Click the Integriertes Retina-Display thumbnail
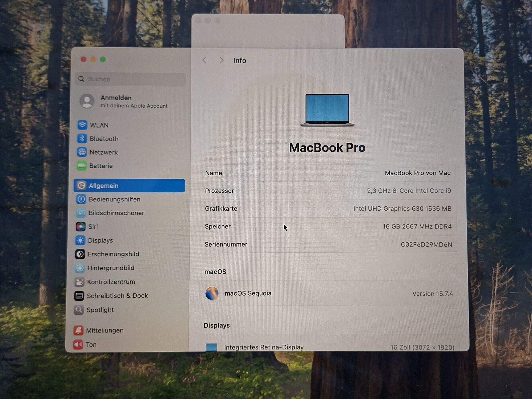532x399 pixels. pyautogui.click(x=211, y=347)
